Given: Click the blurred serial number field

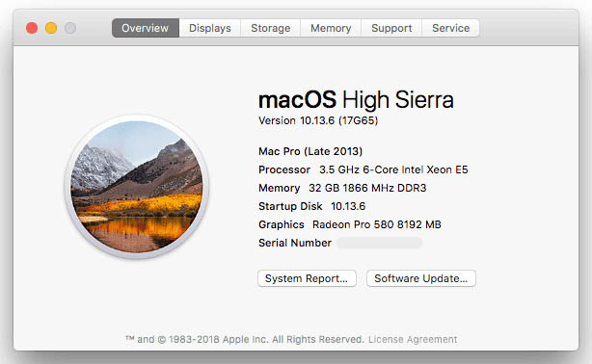Looking at the screenshot, I should 380,243.
